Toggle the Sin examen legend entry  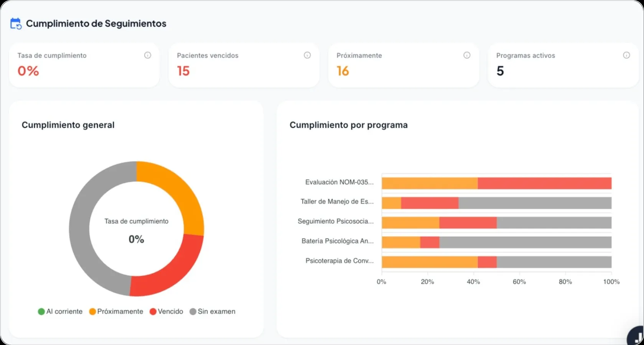click(212, 311)
